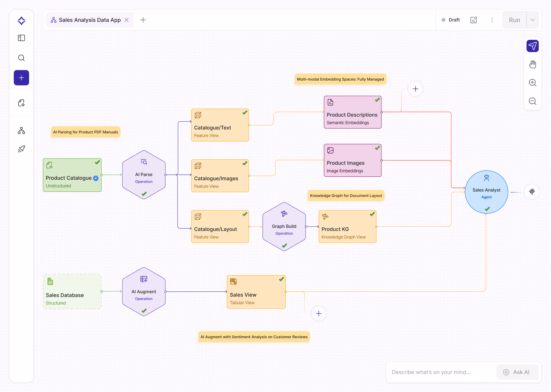This screenshot has height=392, width=551.
Task: Click the rocket deployment icon in the sidebar
Action: [x=21, y=149]
